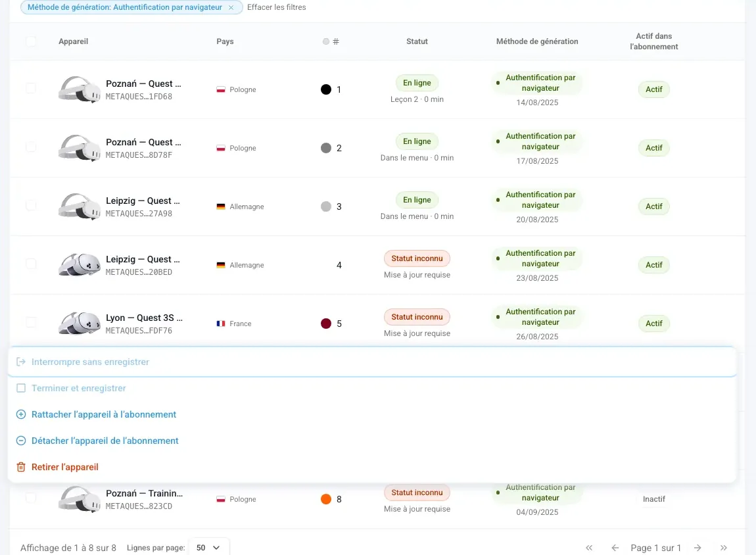This screenshot has width=756, height=555.
Task: Click the German flag in the 20BED row
Action: (x=221, y=265)
